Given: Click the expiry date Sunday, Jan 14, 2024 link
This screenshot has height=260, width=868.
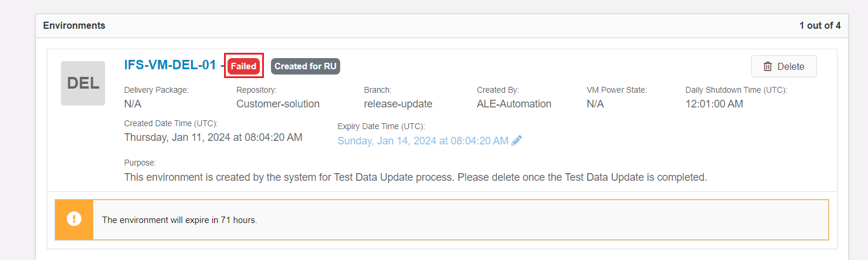Looking at the screenshot, I should (x=423, y=141).
